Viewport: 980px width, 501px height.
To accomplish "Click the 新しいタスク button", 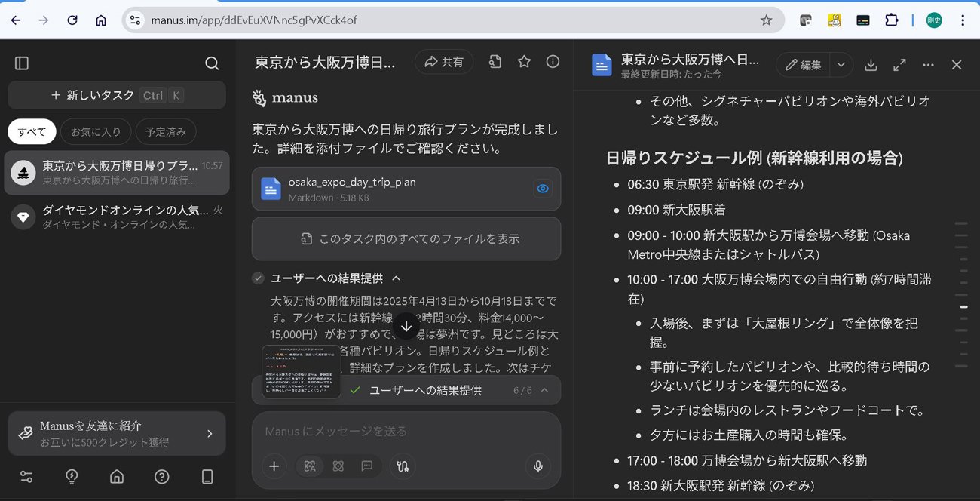I will click(x=117, y=95).
